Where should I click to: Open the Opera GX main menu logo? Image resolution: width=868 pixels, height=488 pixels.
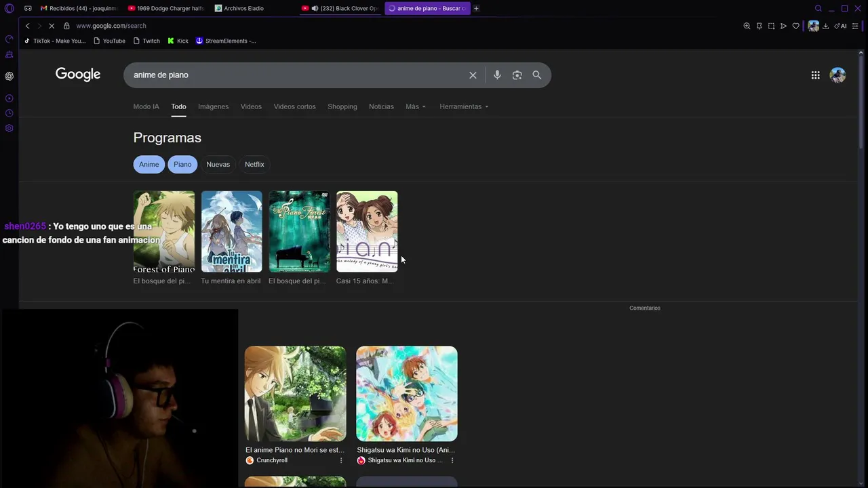9,8
